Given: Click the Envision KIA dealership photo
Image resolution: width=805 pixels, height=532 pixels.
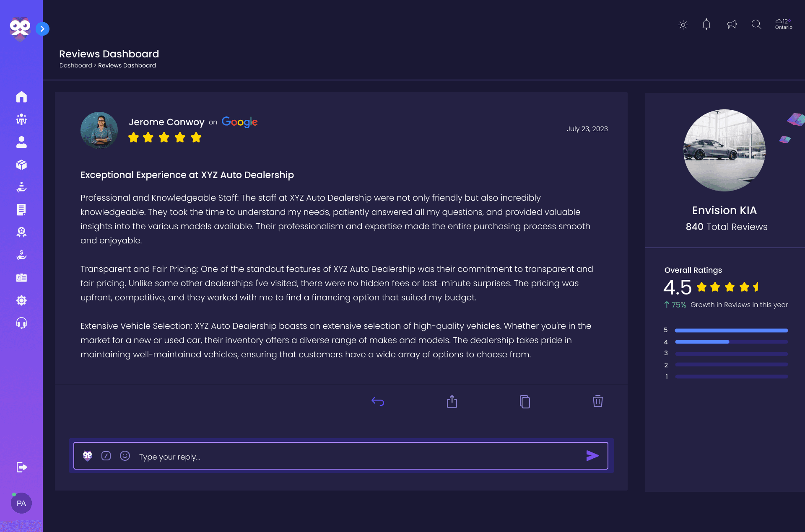Looking at the screenshot, I should [724, 150].
